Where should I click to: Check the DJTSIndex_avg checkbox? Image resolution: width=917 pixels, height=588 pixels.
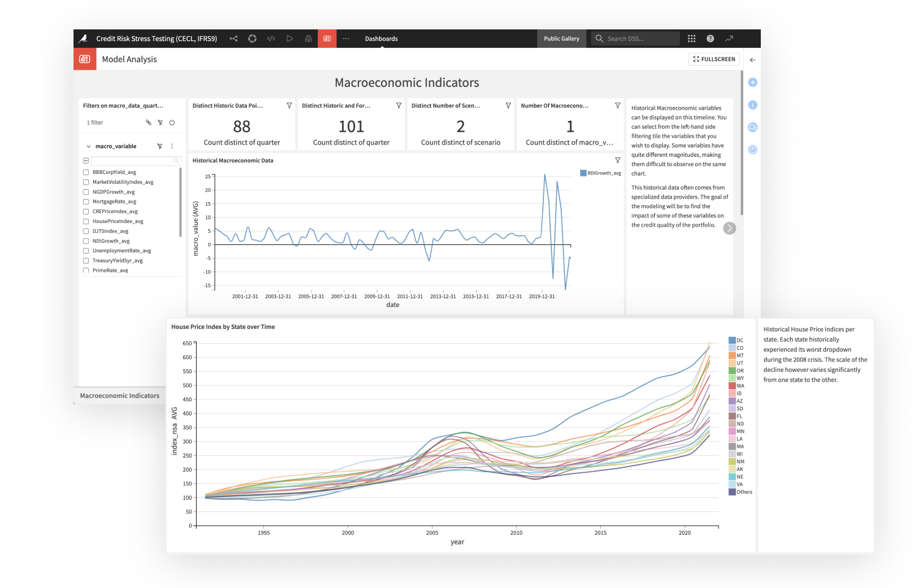86,231
